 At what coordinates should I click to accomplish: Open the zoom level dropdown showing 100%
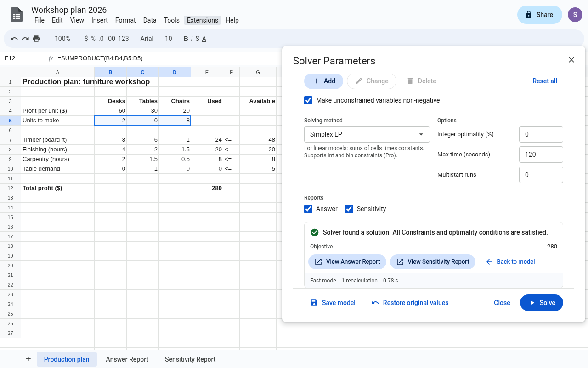pos(62,39)
